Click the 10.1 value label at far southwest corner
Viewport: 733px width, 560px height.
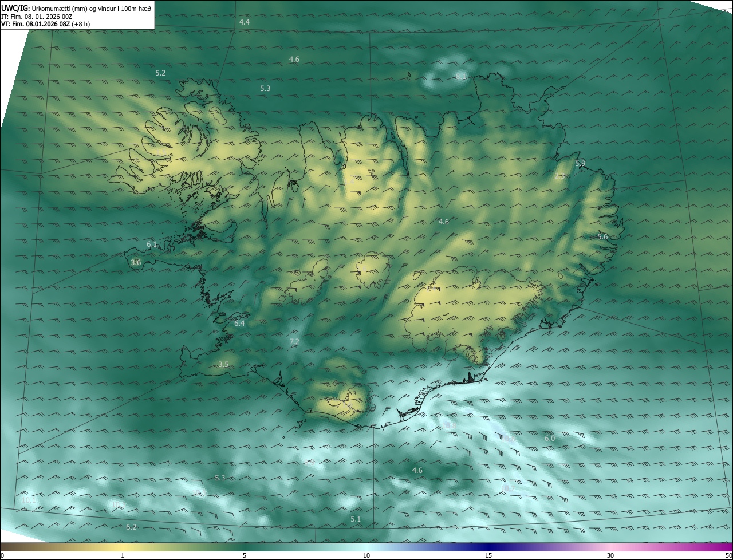click(29, 500)
